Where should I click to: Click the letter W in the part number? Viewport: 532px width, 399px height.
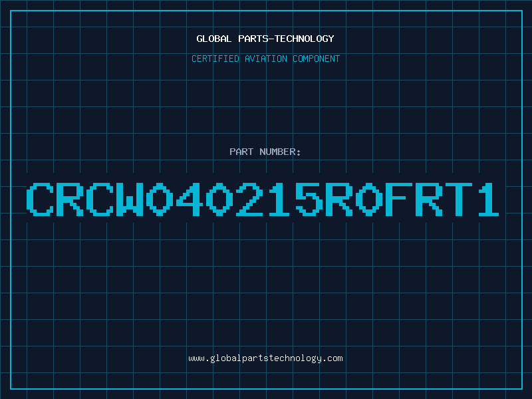click(130, 199)
